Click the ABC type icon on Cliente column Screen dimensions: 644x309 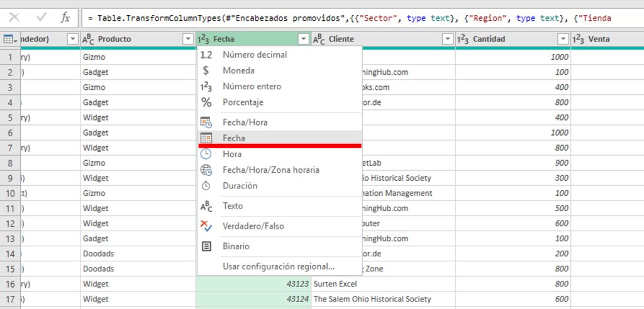click(319, 40)
